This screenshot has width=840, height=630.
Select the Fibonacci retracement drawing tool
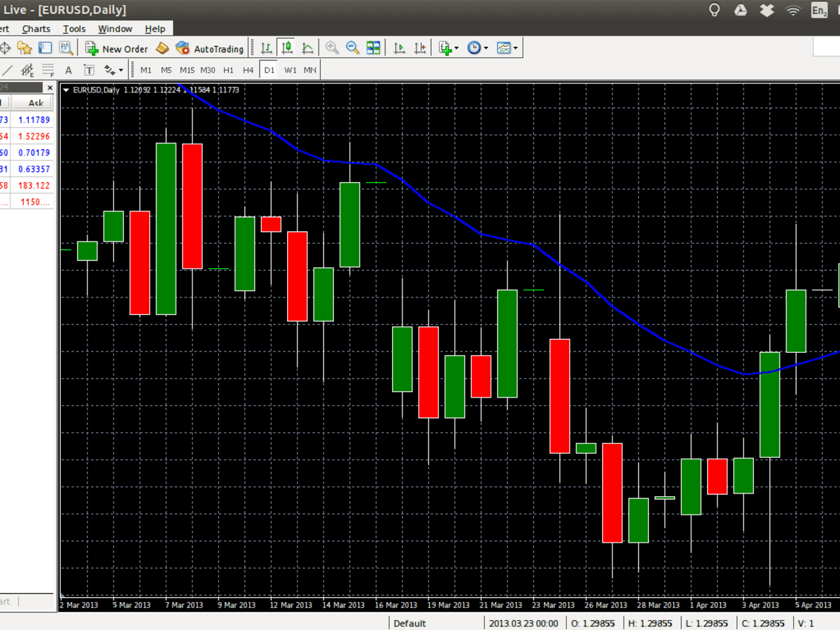[x=46, y=70]
